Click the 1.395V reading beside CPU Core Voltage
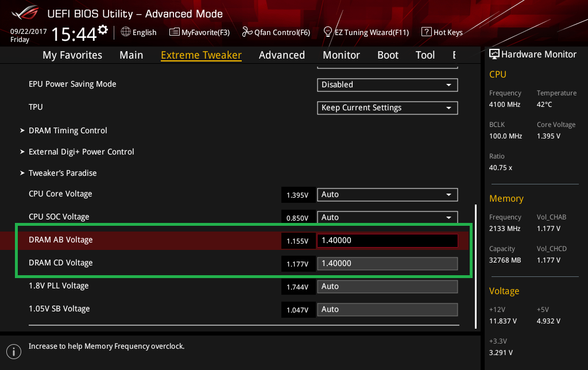This screenshot has height=370, width=588. [x=297, y=195]
